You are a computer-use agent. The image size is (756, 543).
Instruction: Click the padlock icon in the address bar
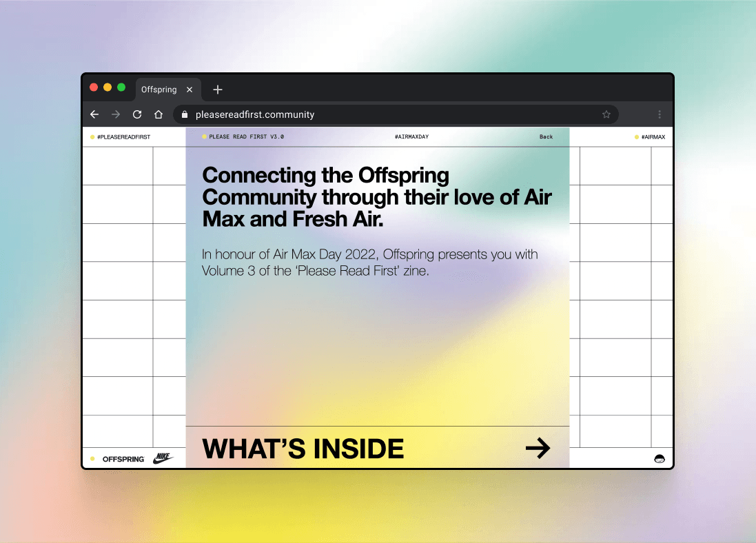(183, 114)
